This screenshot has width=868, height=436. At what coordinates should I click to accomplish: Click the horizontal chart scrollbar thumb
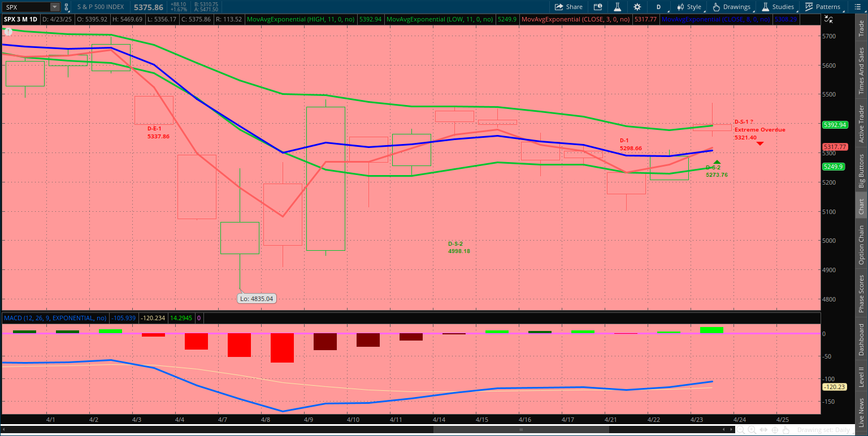point(520,430)
